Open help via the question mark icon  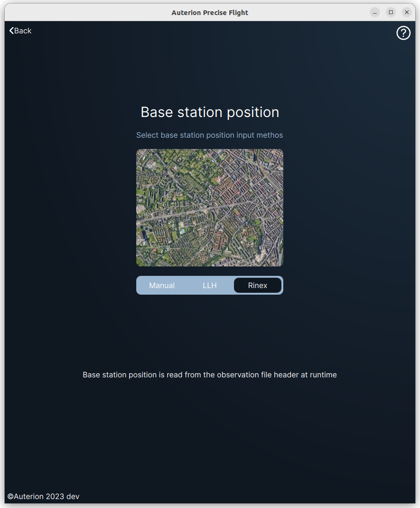(403, 33)
